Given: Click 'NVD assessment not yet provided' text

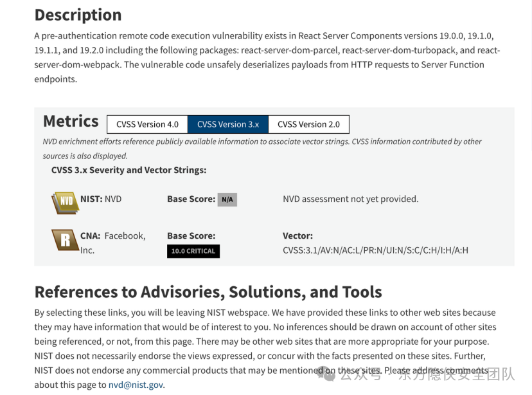Looking at the screenshot, I should tap(351, 199).
